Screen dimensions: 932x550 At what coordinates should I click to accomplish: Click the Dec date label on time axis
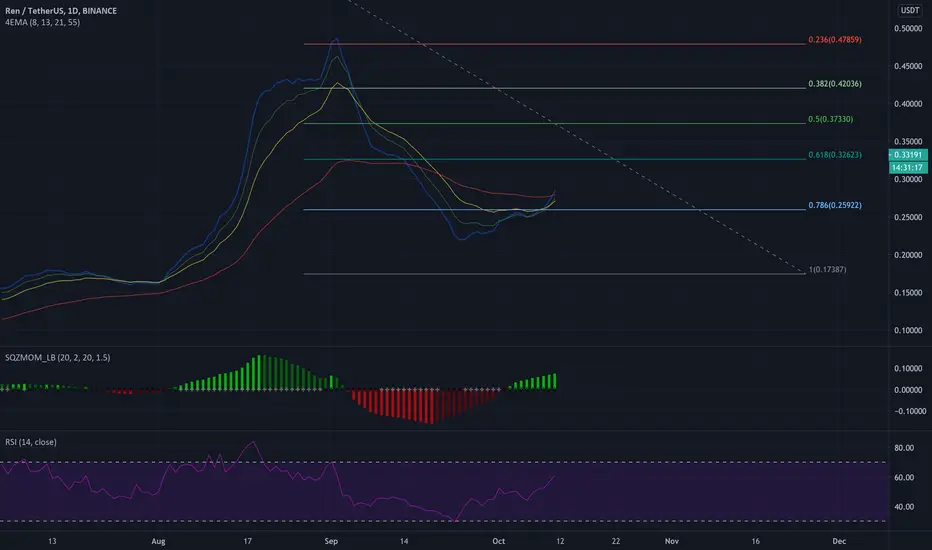(x=839, y=541)
